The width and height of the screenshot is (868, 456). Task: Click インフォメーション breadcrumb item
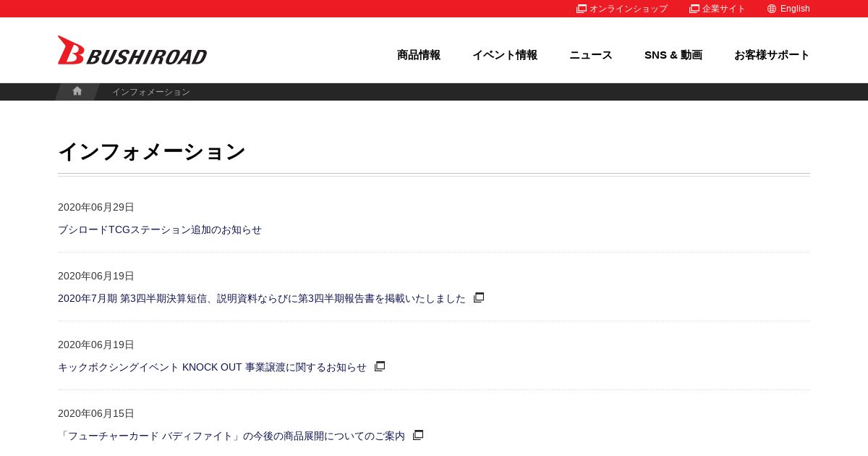(151, 92)
